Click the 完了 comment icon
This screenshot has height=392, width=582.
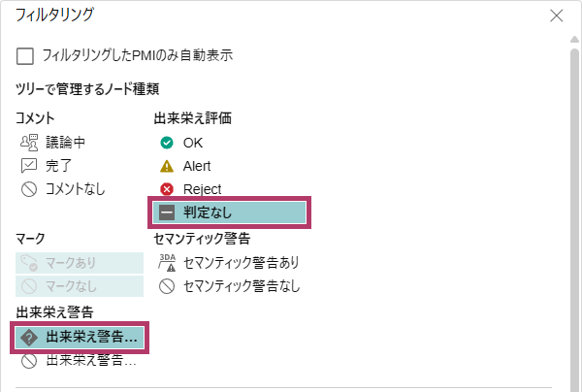tap(28, 165)
